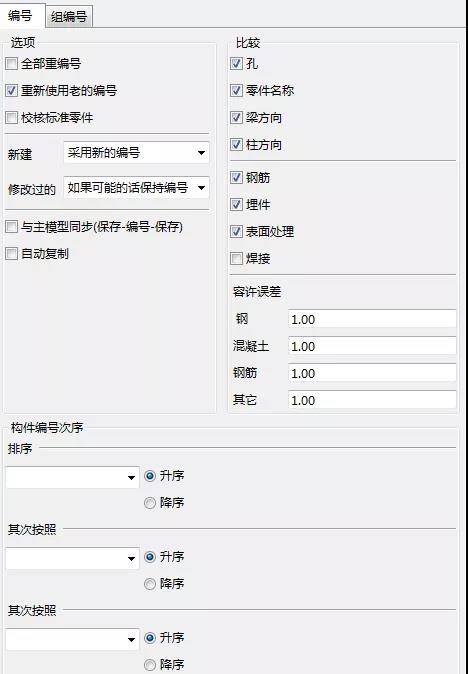This screenshot has width=468, height=674.
Task: Open the 排序 sort dropdown
Action: [73, 477]
